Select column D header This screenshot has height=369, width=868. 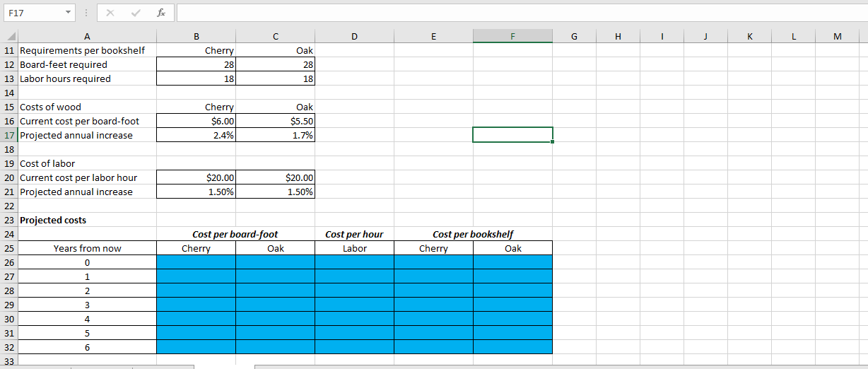tap(354, 37)
